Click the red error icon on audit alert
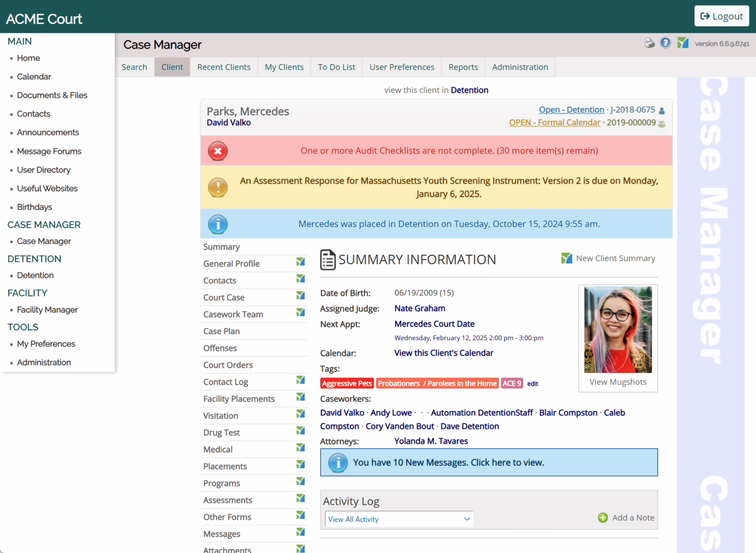756x553 pixels. coord(218,151)
